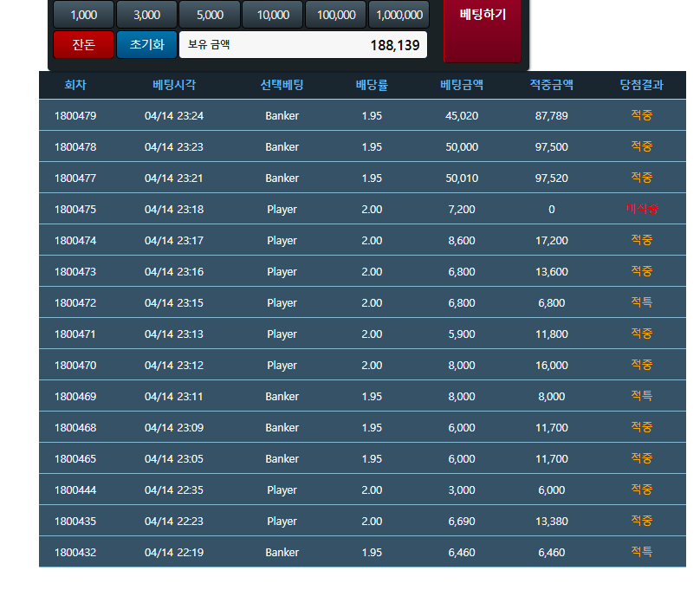Click the 100,000 amount button

click(336, 15)
